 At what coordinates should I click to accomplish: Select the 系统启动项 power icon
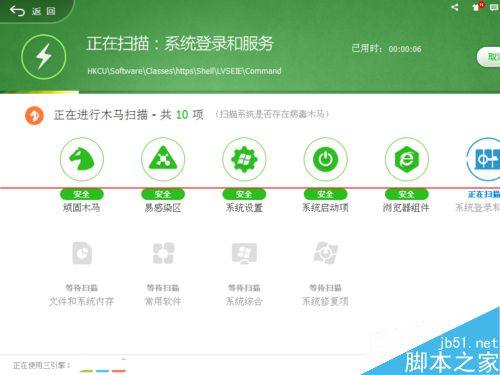[x=325, y=159]
